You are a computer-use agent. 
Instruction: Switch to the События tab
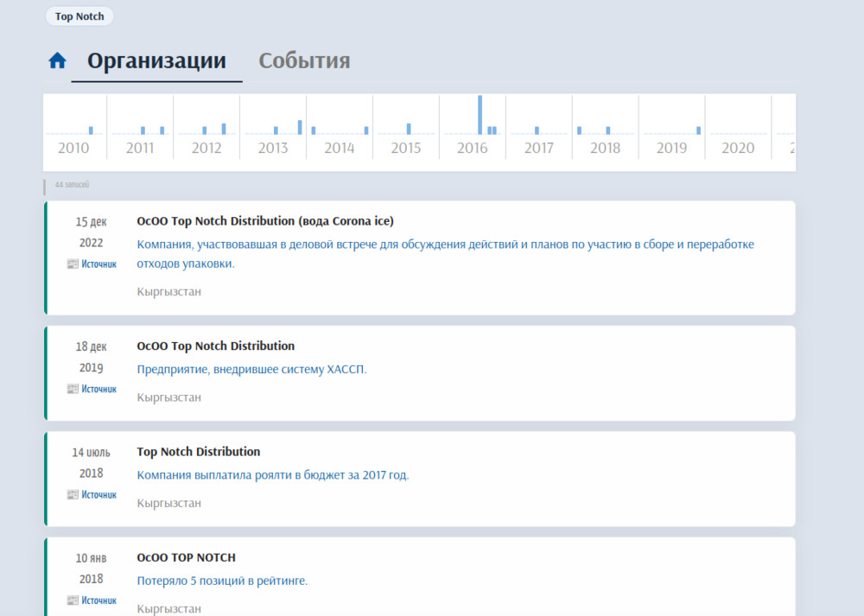point(304,61)
